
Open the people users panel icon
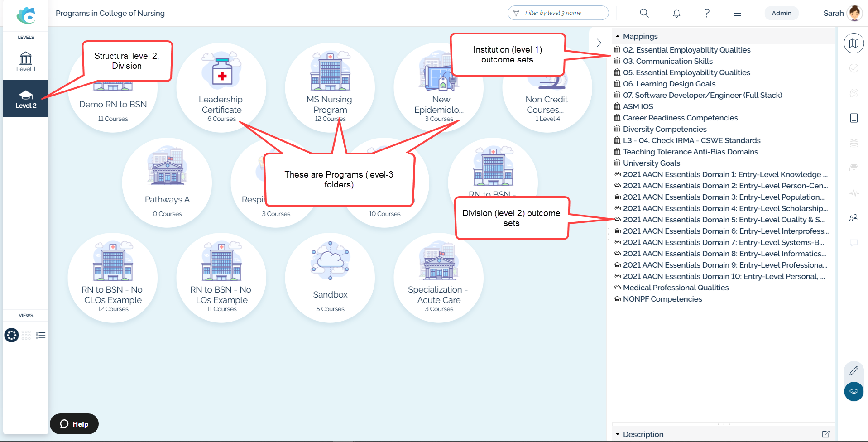pyautogui.click(x=854, y=218)
